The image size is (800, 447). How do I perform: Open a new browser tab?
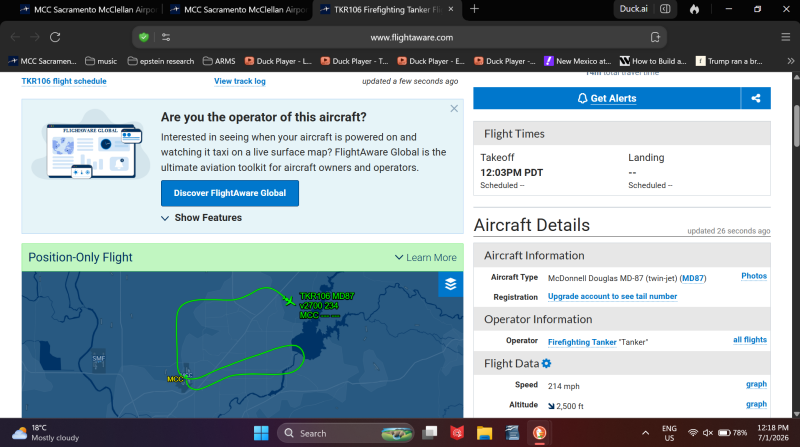pos(474,9)
